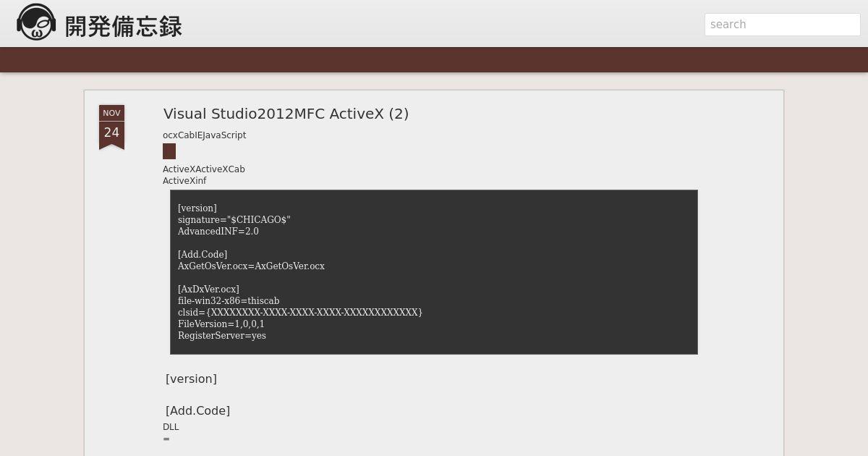Click the clsid line in code block
The image size is (868, 456).
pos(300,313)
